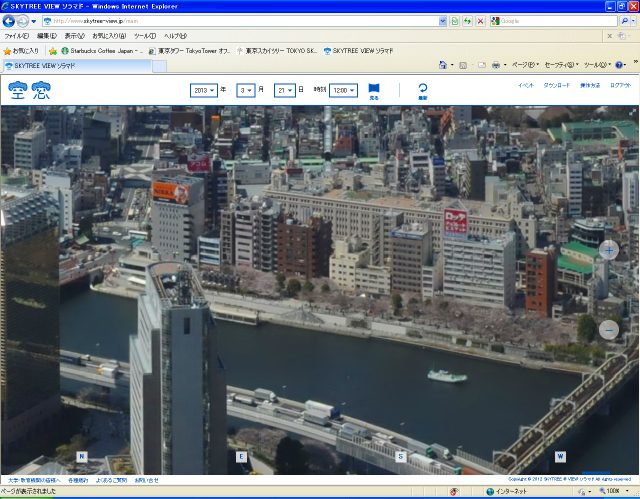Face north with the N compass marker
The image size is (640, 499).
pyautogui.click(x=81, y=456)
